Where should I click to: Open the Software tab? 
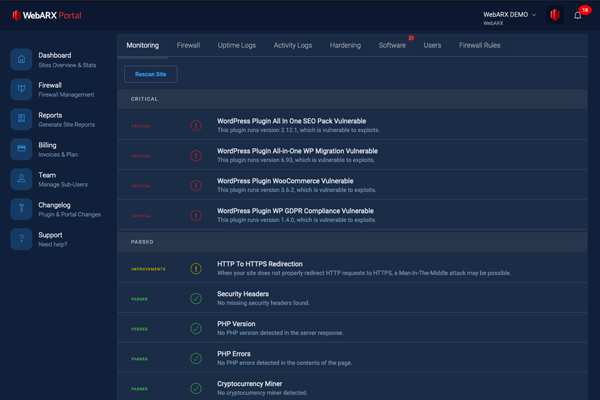pyautogui.click(x=392, y=45)
